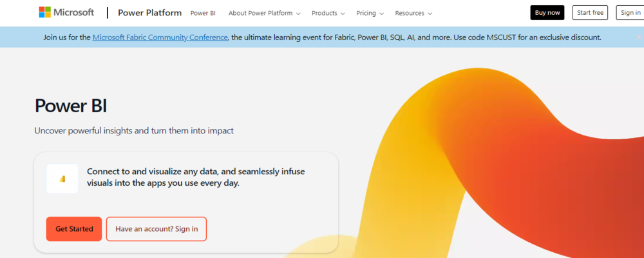The height and width of the screenshot is (258, 644).
Task: Click the 'Connect to and visualize any data' text
Action: (196, 177)
